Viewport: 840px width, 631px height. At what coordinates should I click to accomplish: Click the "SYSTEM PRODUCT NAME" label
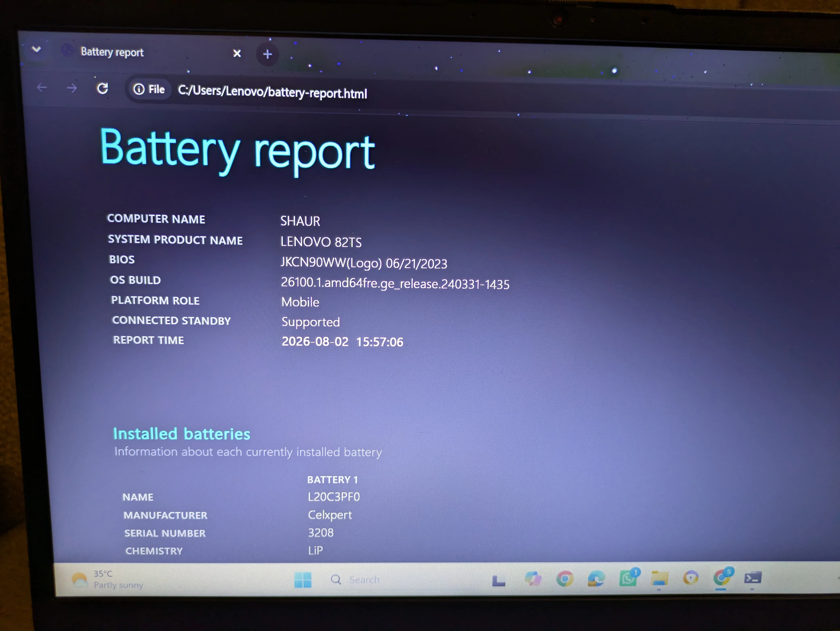pos(175,240)
